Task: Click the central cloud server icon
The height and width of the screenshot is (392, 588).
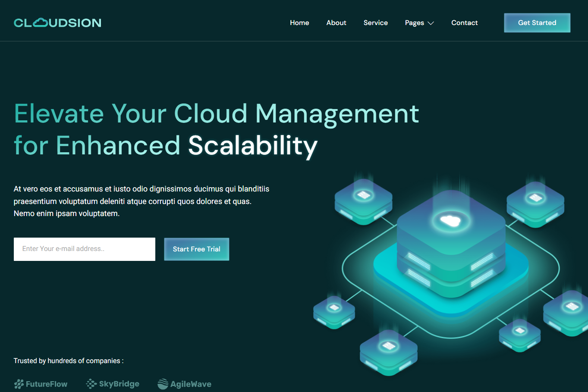Action: click(450, 221)
